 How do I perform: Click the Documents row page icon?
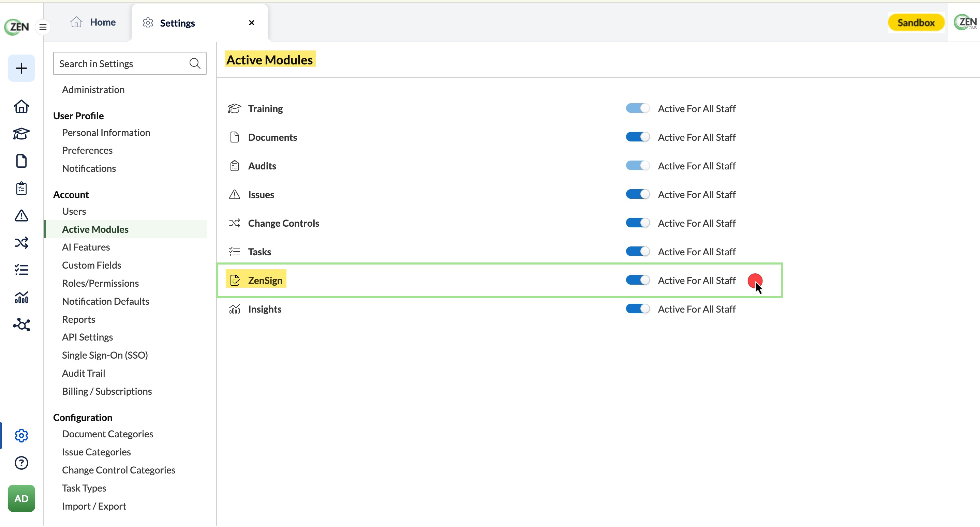click(234, 137)
